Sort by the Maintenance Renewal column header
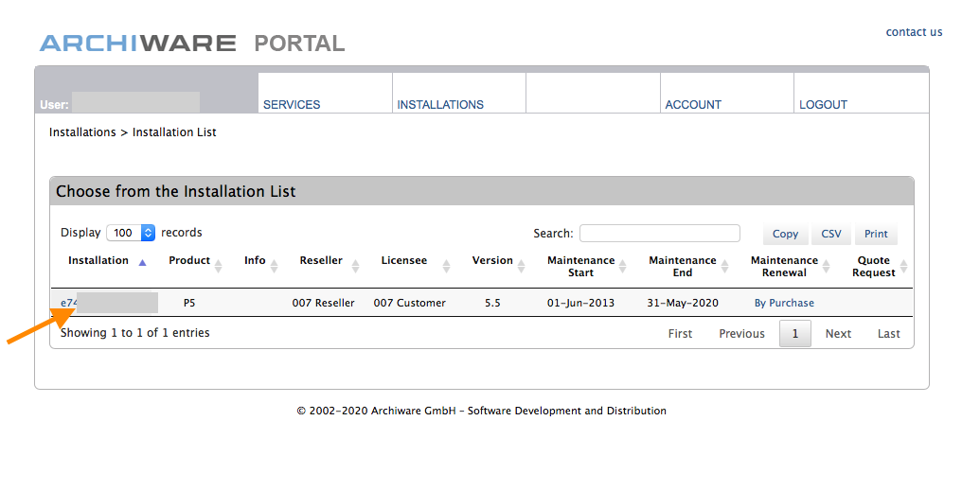Viewport: 980px width, 491px height. click(x=784, y=267)
